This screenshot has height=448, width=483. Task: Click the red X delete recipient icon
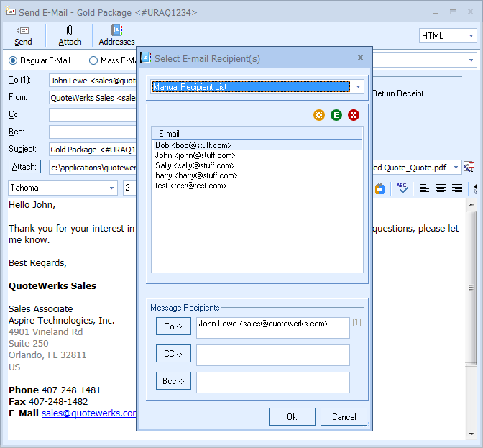(x=354, y=115)
